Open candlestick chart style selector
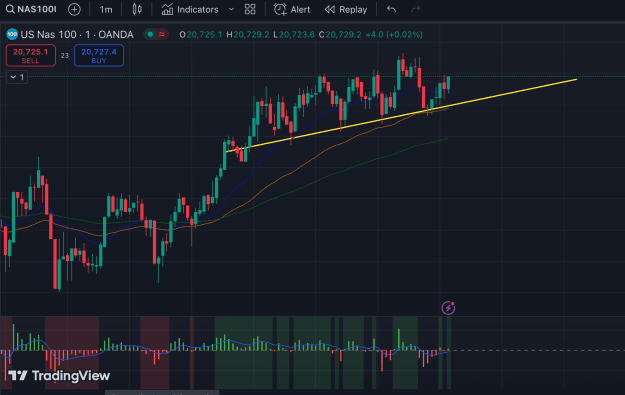This screenshot has height=395, width=625. 137,9
